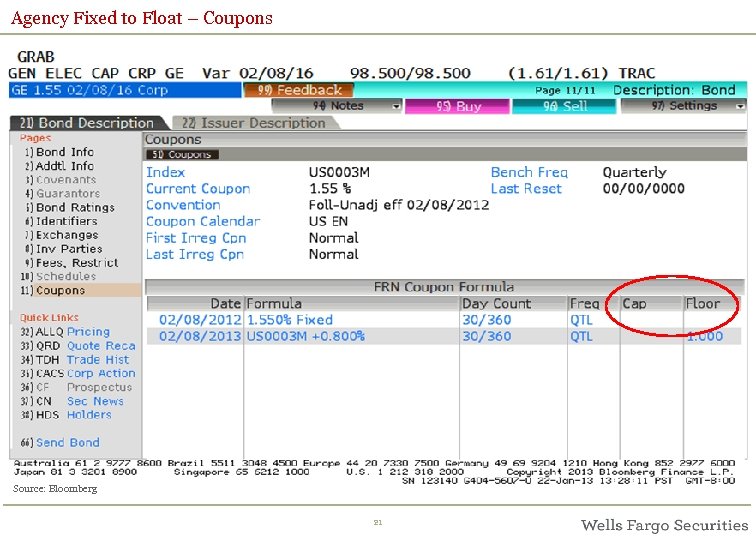Click 66) Send Bond
756x540 pixels.
(x=60, y=443)
